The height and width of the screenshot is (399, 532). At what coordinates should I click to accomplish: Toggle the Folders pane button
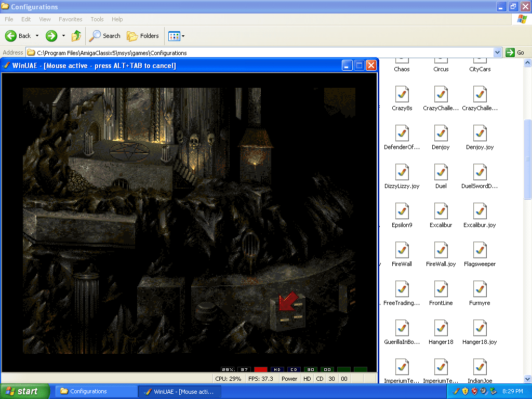click(143, 36)
